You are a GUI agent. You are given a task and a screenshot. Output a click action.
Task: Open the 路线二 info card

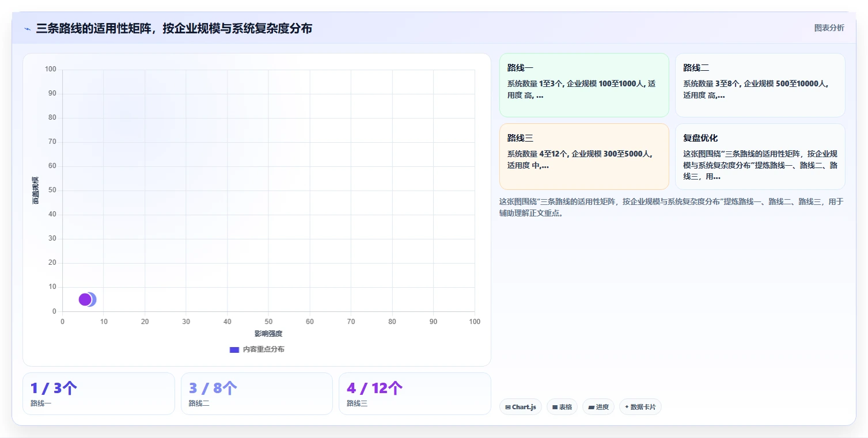pyautogui.click(x=760, y=85)
